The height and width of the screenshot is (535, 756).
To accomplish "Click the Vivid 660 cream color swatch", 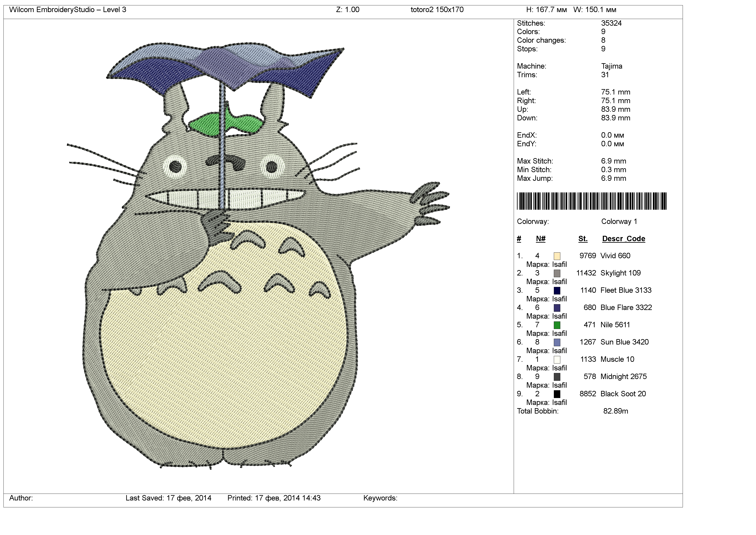I will click(x=557, y=256).
